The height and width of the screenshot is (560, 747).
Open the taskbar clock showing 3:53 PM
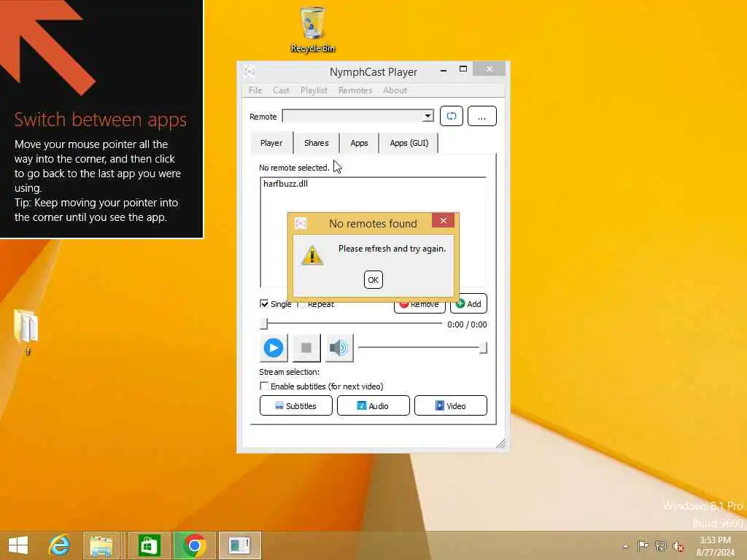(715, 545)
